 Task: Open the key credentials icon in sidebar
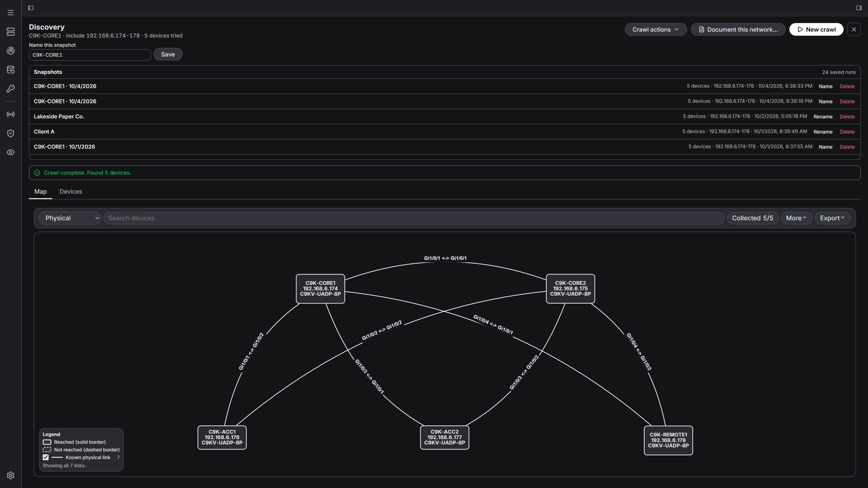pyautogui.click(x=10, y=89)
